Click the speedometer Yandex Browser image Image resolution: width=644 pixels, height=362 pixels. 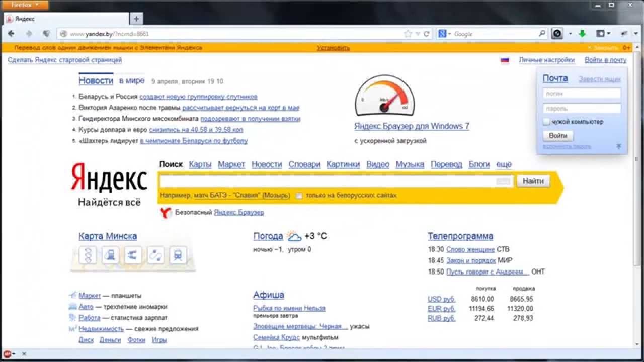[385, 96]
